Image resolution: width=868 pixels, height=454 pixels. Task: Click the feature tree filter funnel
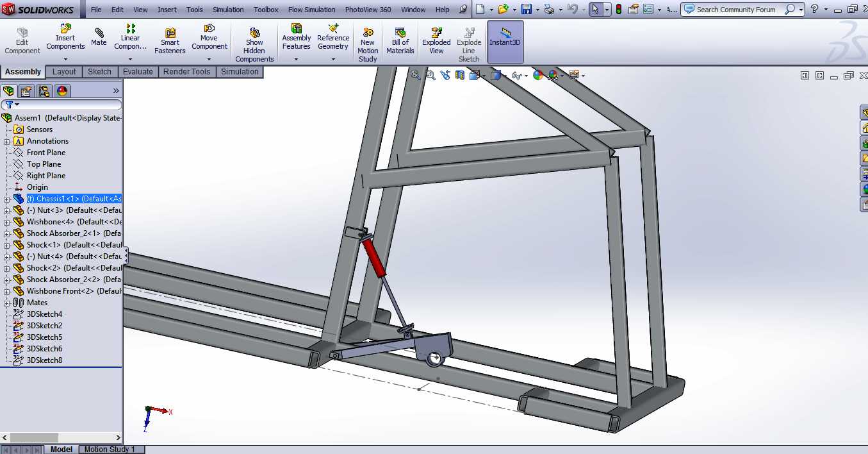pyautogui.click(x=9, y=105)
